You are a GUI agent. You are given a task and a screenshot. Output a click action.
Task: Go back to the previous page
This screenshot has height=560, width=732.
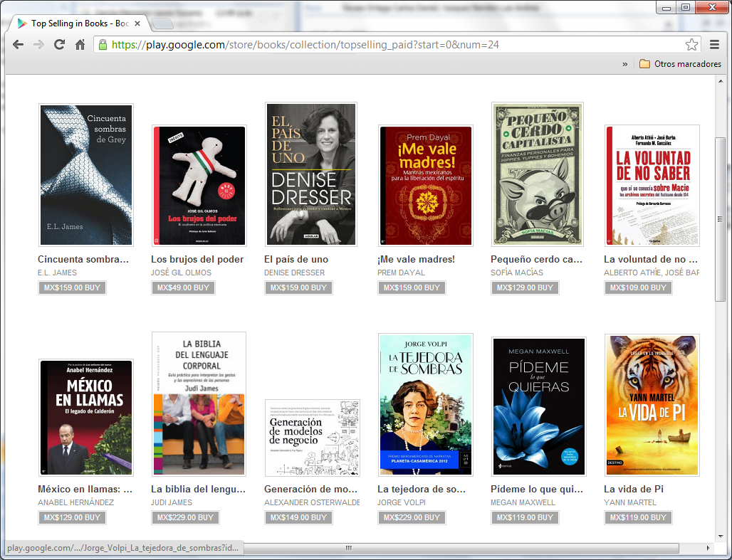point(19,45)
